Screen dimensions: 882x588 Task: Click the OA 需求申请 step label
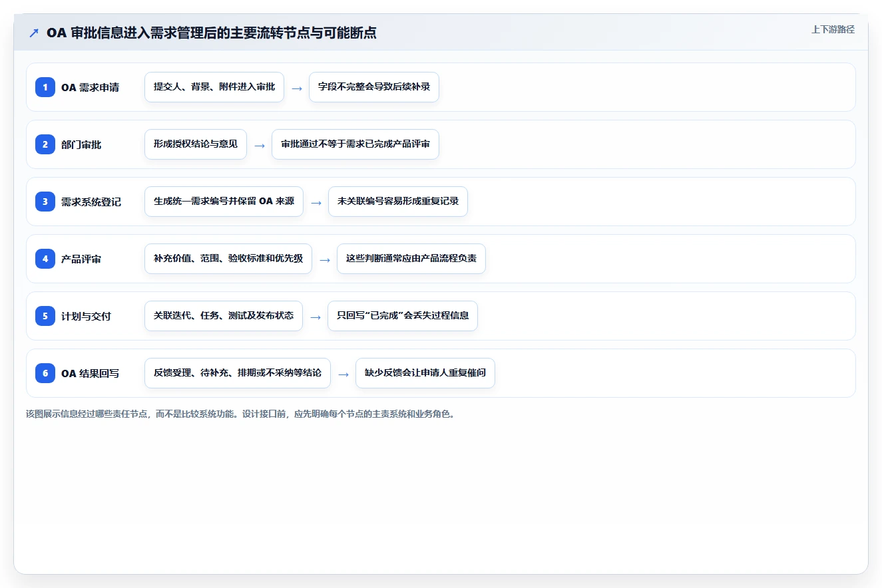coord(90,87)
